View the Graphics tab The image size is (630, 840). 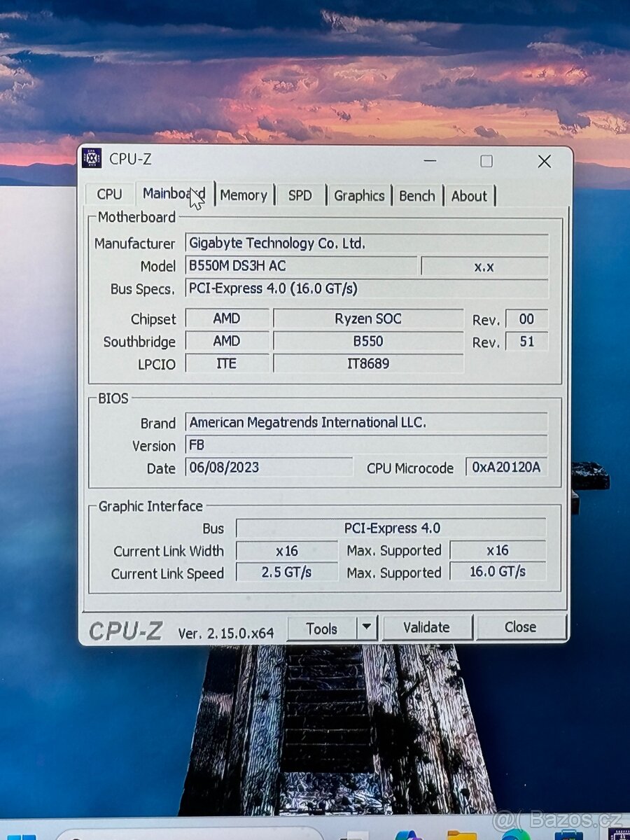click(x=359, y=196)
